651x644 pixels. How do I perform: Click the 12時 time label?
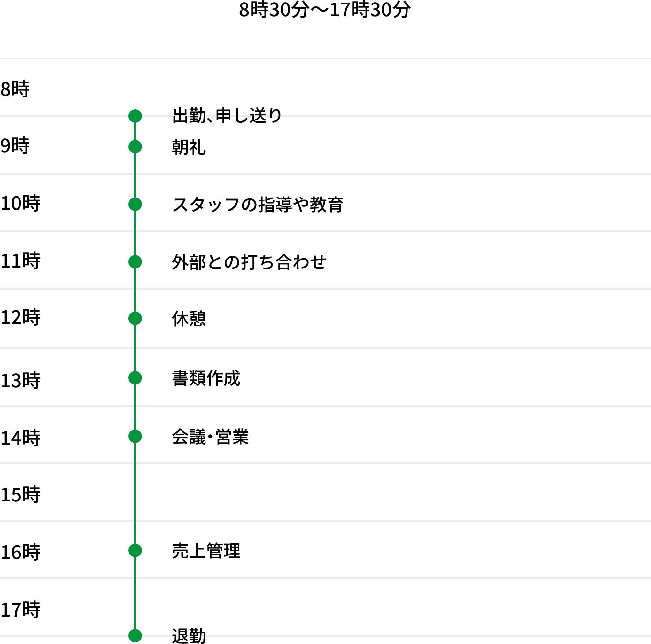20,317
